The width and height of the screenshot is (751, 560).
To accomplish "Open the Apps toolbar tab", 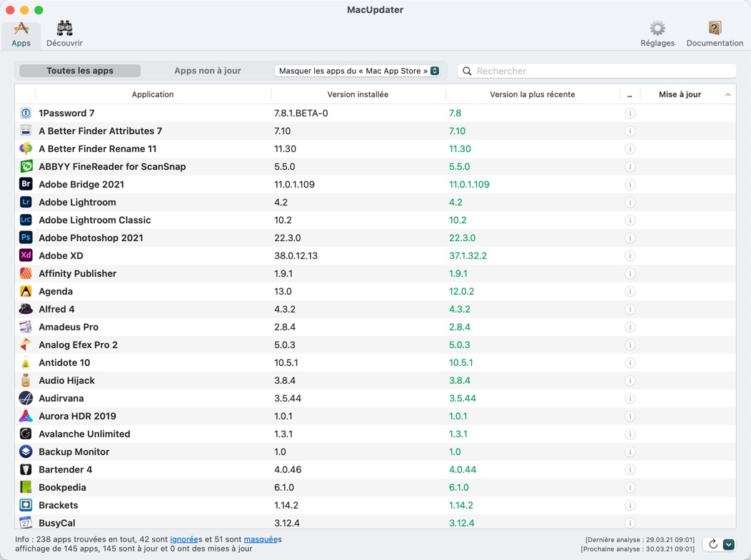I will pyautogui.click(x=21, y=34).
